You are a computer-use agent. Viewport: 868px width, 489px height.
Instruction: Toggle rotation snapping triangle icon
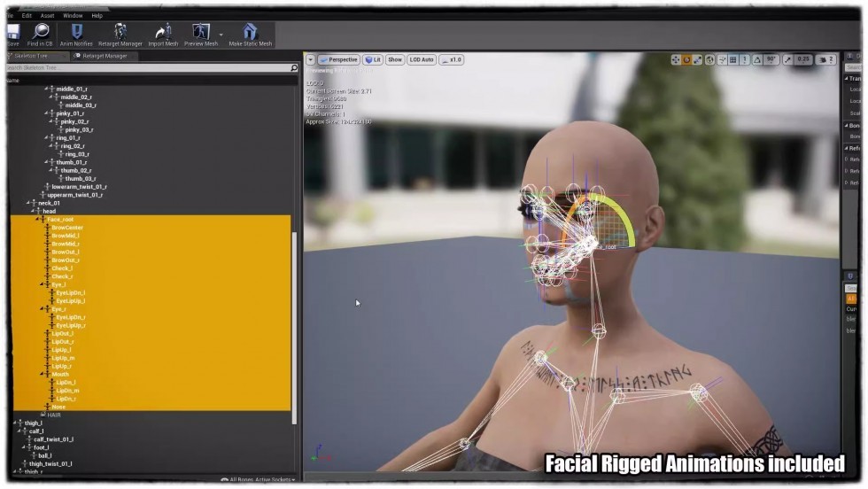pos(756,60)
